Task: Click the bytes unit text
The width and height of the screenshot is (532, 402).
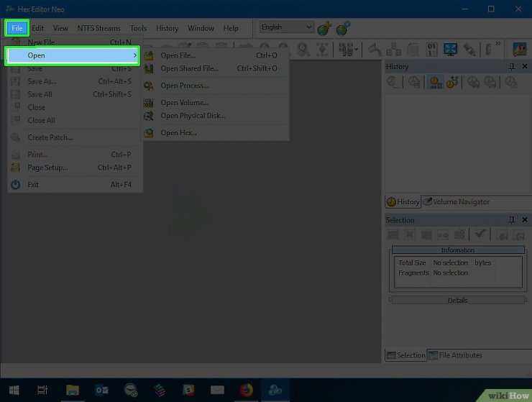Action: [x=483, y=262]
